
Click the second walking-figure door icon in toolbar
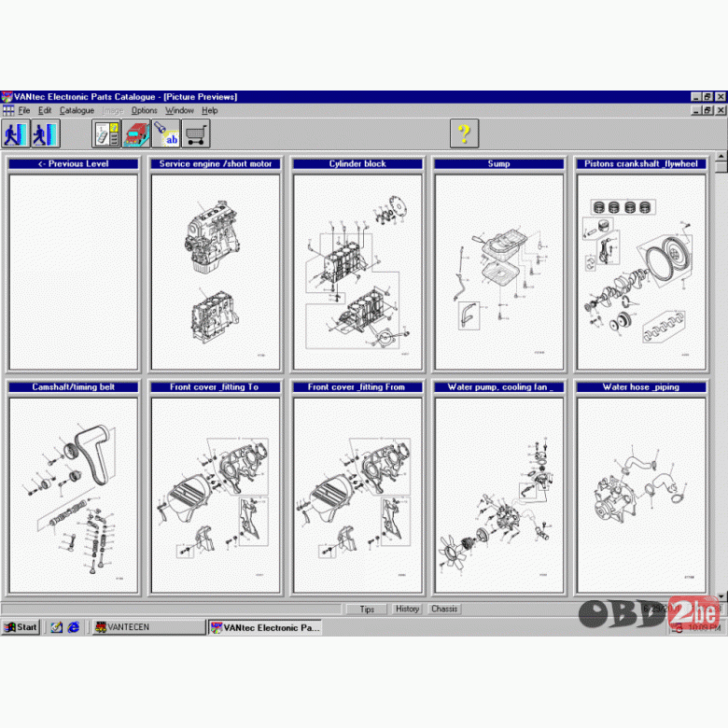click(46, 133)
